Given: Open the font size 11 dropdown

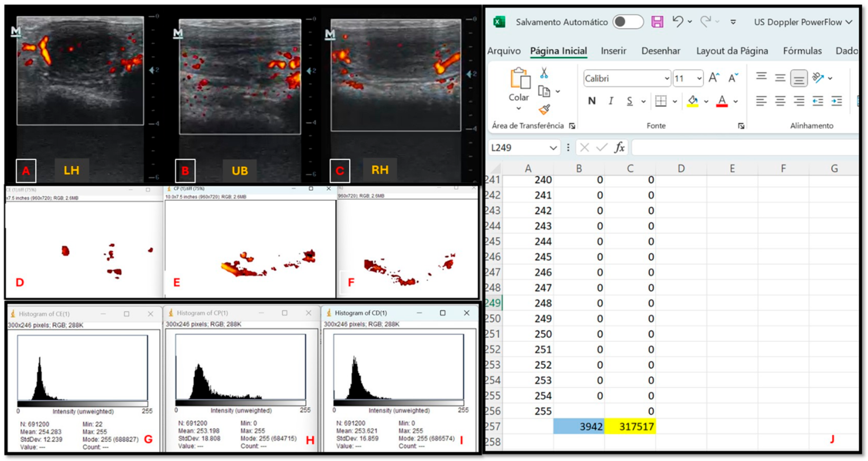Looking at the screenshot, I should coord(699,79).
